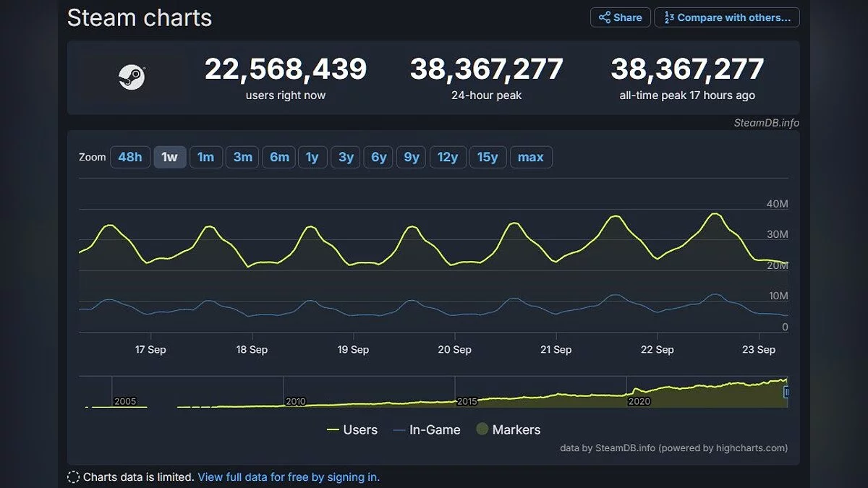
Task: Click the Steam charts heading
Action: point(140,18)
